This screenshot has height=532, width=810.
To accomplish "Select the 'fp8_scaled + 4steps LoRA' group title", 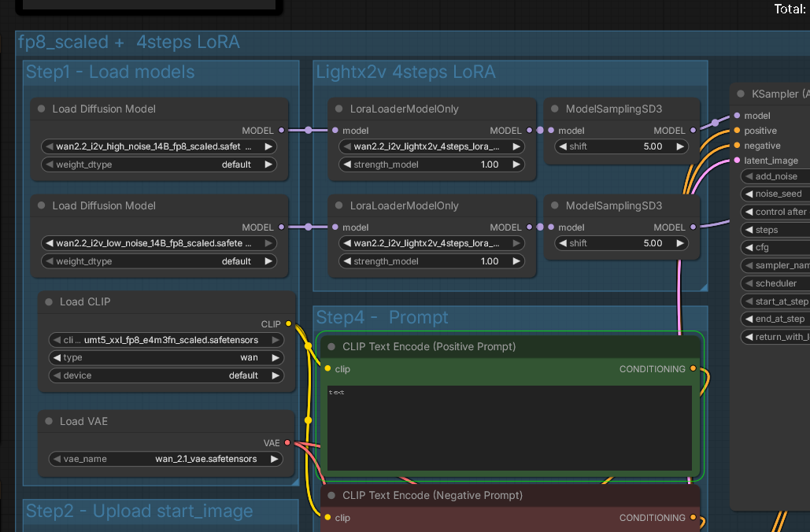I will tap(129, 42).
